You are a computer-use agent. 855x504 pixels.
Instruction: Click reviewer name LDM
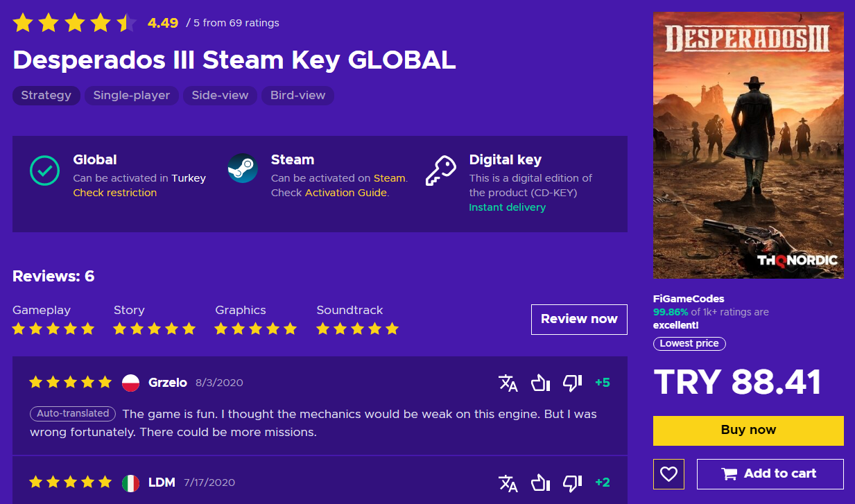coord(162,483)
